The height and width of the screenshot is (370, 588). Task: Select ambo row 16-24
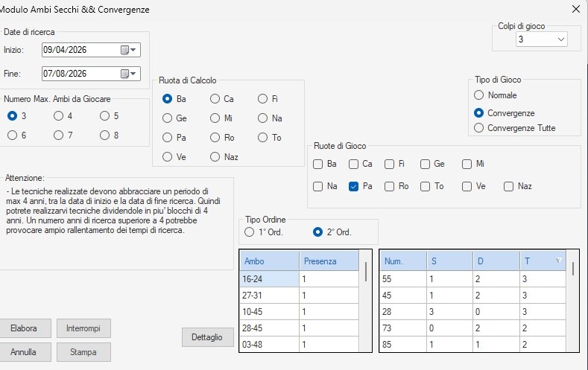(269, 279)
